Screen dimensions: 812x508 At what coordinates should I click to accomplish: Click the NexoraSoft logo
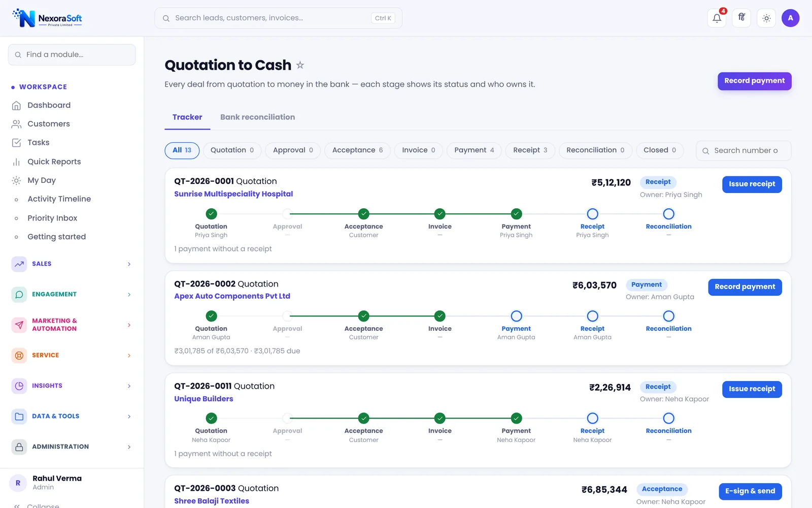pos(47,18)
